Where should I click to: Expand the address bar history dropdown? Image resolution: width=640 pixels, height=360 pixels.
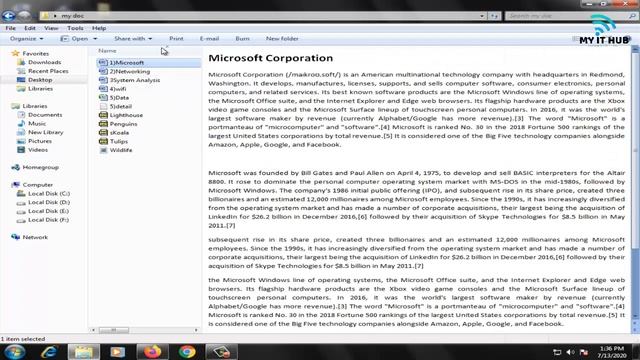pyautogui.click(x=482, y=16)
